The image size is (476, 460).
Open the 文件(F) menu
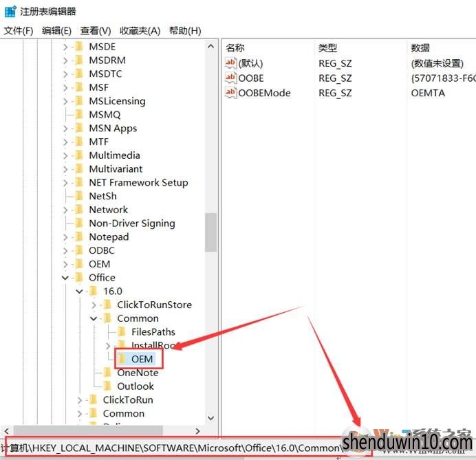pyautogui.click(x=18, y=30)
